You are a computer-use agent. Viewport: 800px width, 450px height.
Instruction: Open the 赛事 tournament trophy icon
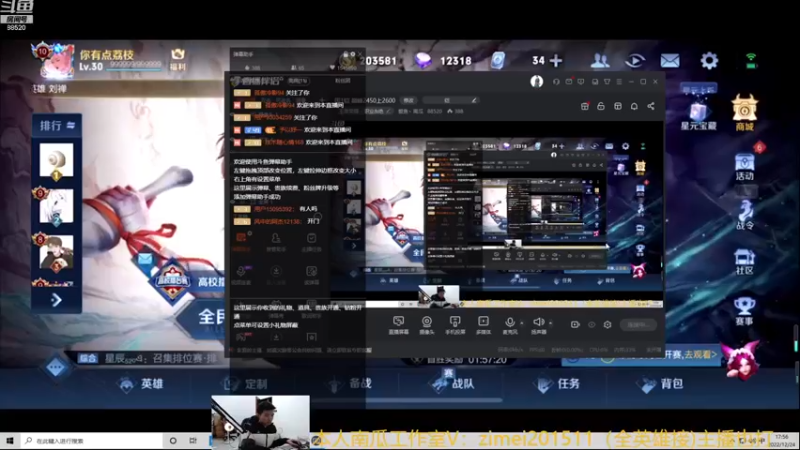coord(744,312)
